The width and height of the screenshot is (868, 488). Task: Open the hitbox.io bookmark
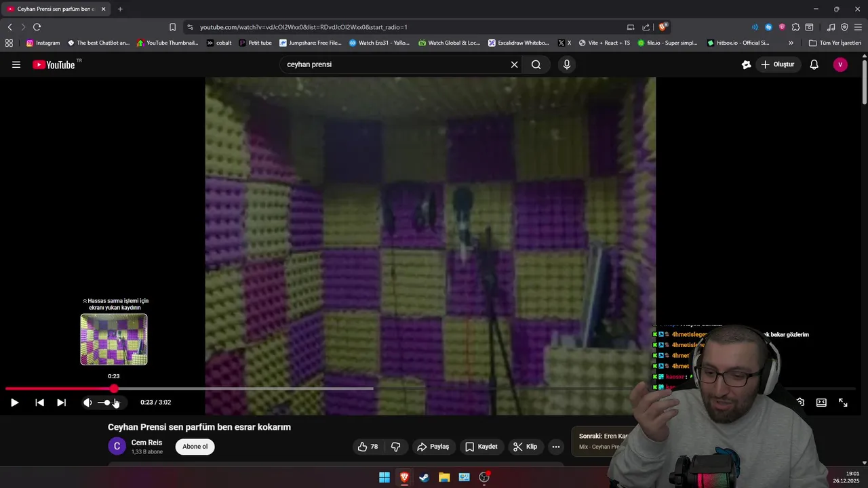coord(738,43)
